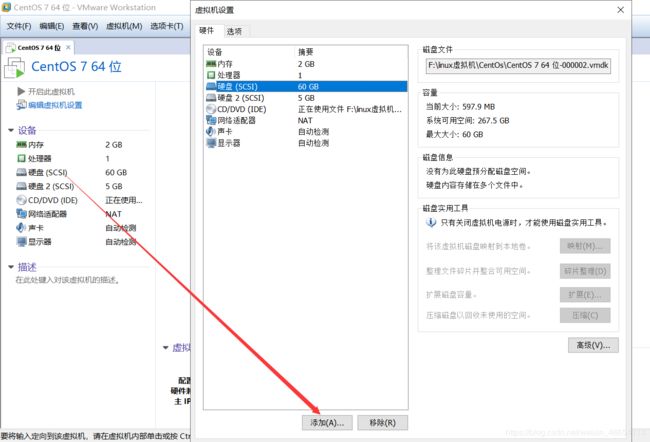This screenshot has height=442, width=650.
Task: Click the 高级(V)... button
Action: (593, 345)
